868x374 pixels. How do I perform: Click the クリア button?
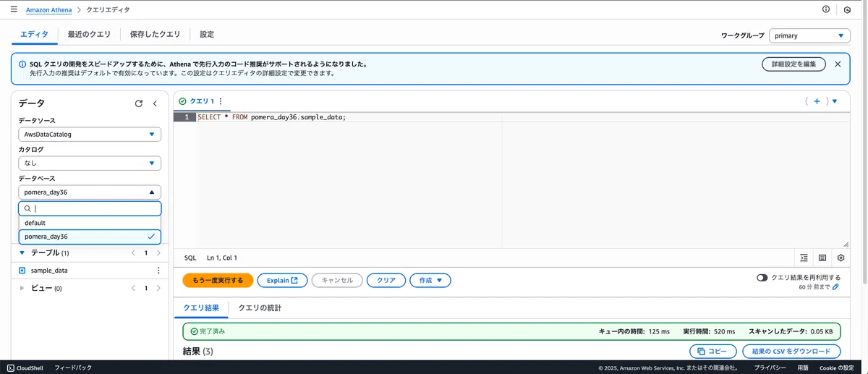pyautogui.click(x=386, y=280)
